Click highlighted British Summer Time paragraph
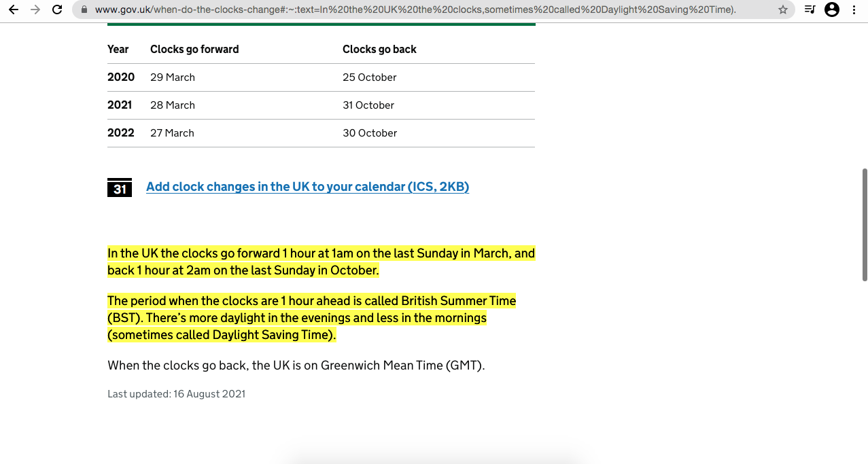 coord(312,318)
